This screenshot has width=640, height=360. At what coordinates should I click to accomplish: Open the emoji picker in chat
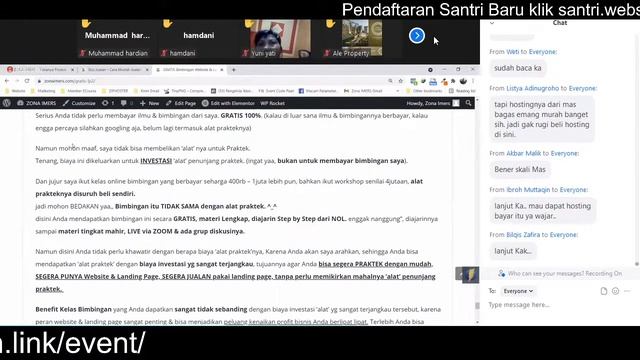616,291
